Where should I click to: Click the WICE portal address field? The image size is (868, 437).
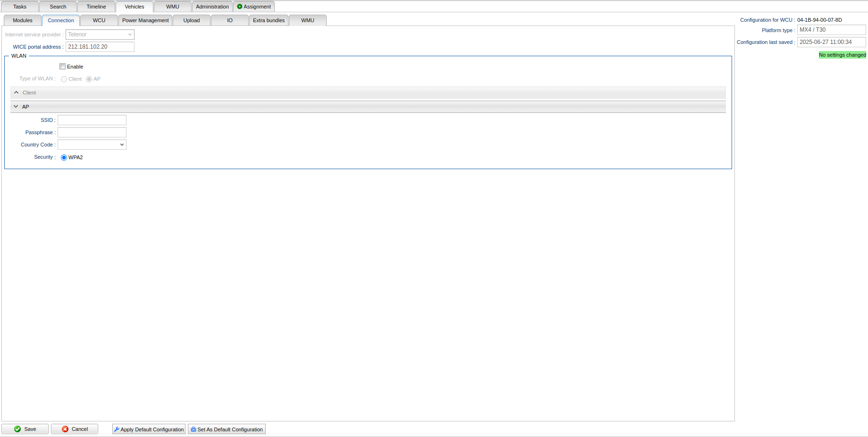coord(100,47)
